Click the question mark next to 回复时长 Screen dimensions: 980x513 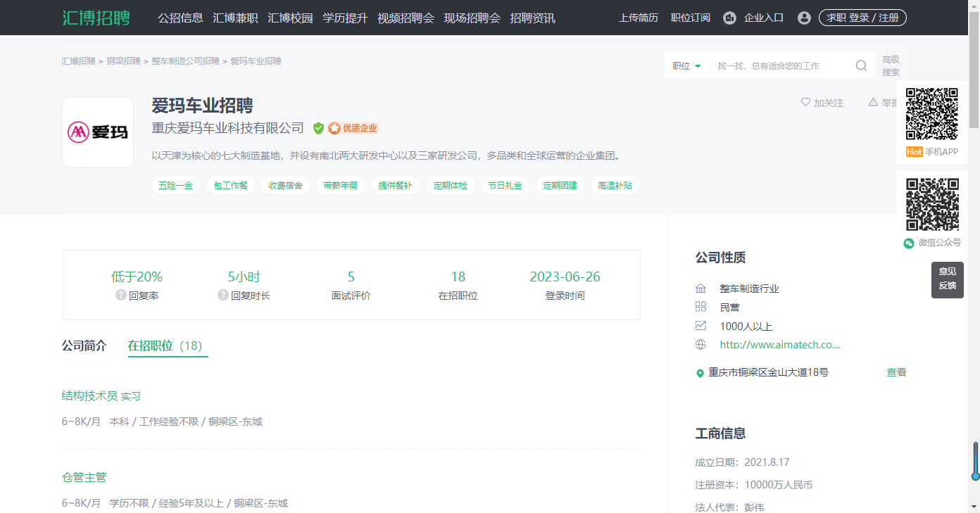[222, 295]
